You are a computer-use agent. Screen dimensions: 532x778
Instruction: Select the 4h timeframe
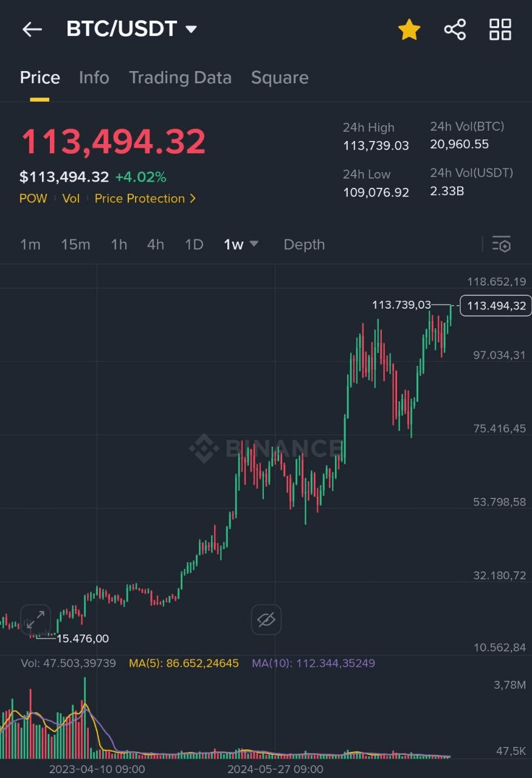pyautogui.click(x=156, y=244)
